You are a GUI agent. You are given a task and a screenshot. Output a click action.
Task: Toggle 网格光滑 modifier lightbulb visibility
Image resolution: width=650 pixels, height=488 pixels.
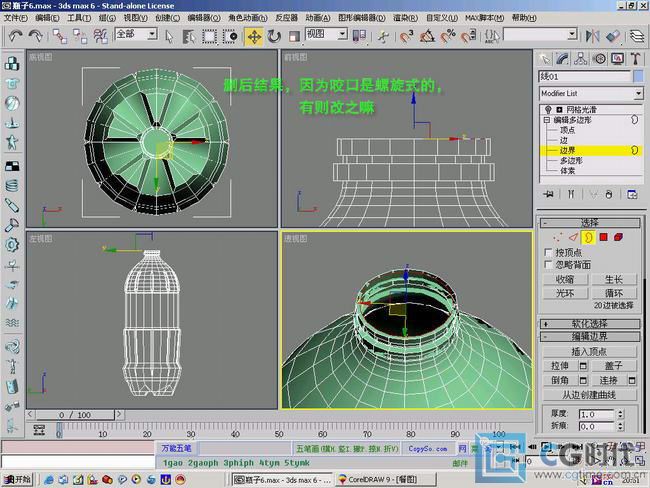point(548,109)
